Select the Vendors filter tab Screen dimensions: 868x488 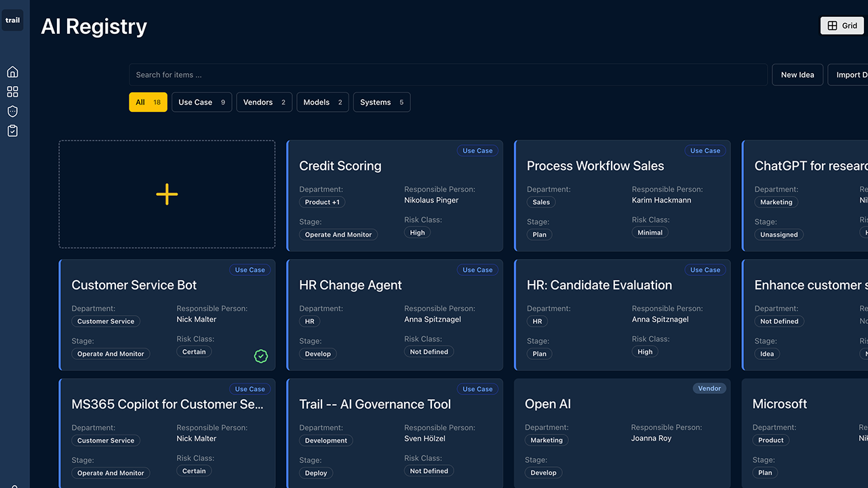coord(264,102)
